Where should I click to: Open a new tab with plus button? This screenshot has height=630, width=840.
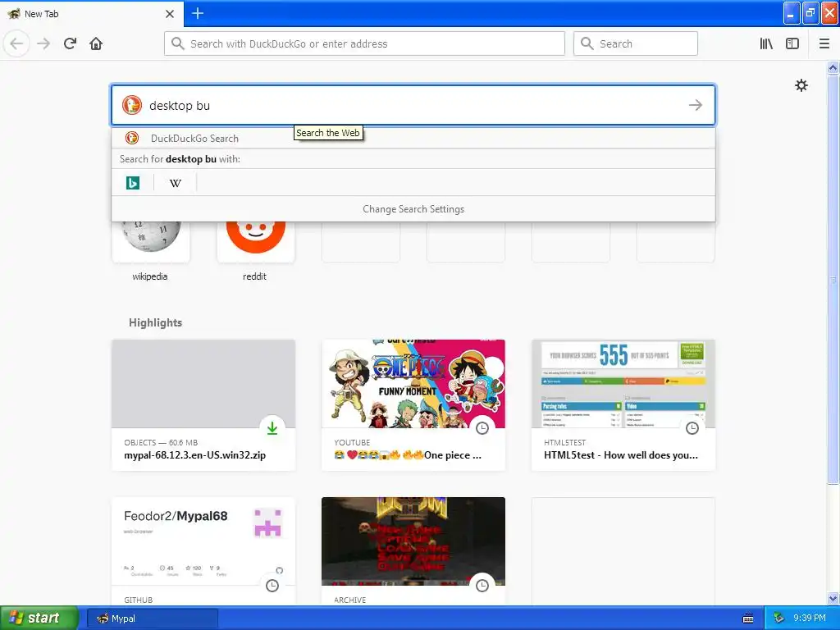[198, 13]
